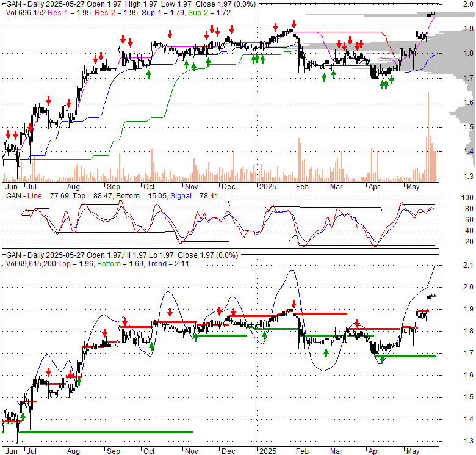Click the 'Vol 696,152' volume readout
Screen dimensions: 476x455
pyautogui.click(x=26, y=13)
